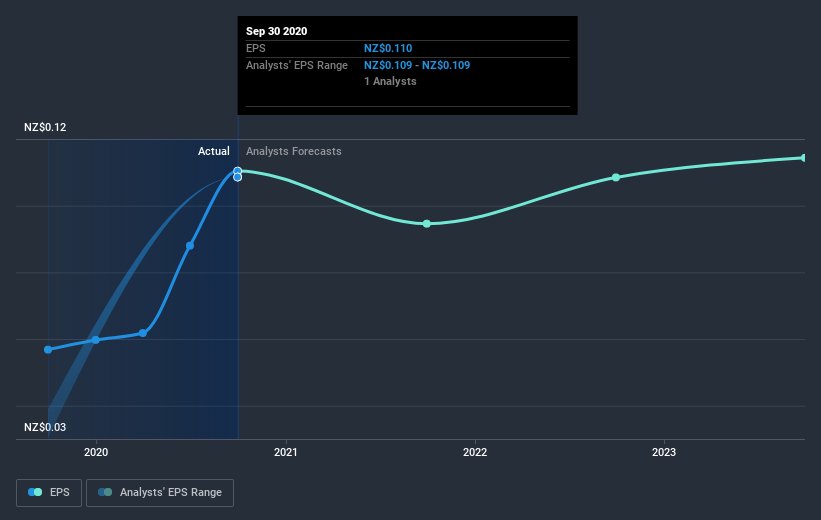The height and width of the screenshot is (520, 821).
Task: Select the late-2022 forecast data point
Action: [616, 178]
